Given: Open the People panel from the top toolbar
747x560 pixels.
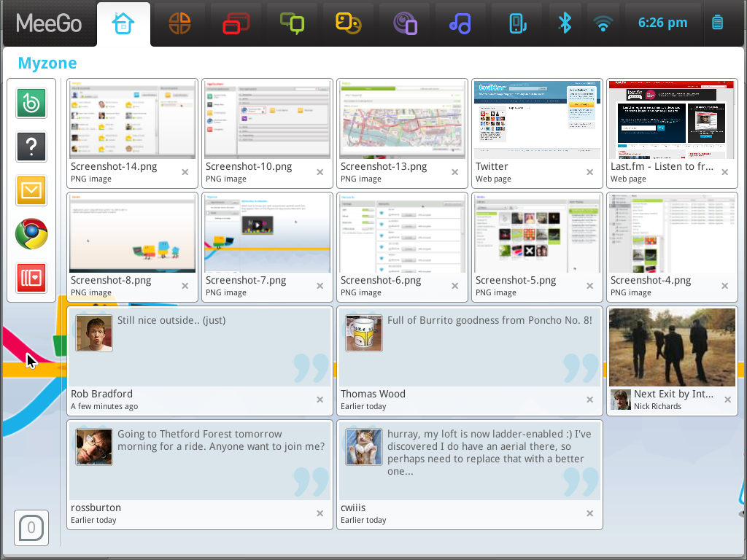Looking at the screenshot, I should pyautogui.click(x=348, y=23).
